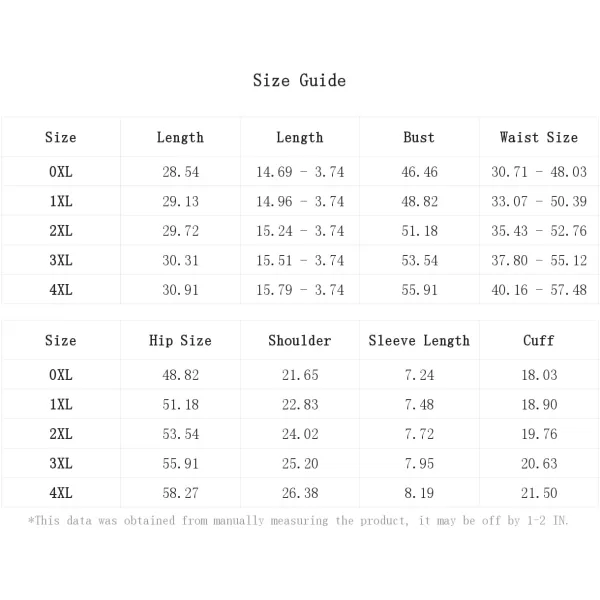Viewport: 600px width, 600px height.
Task: Click the 4XL label in bottom table
Action: (x=61, y=492)
